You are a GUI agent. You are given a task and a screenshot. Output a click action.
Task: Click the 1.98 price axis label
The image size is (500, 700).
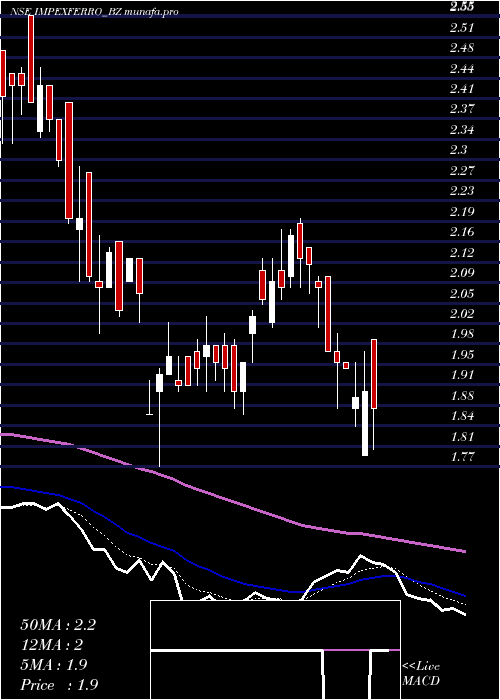pyautogui.click(x=462, y=334)
